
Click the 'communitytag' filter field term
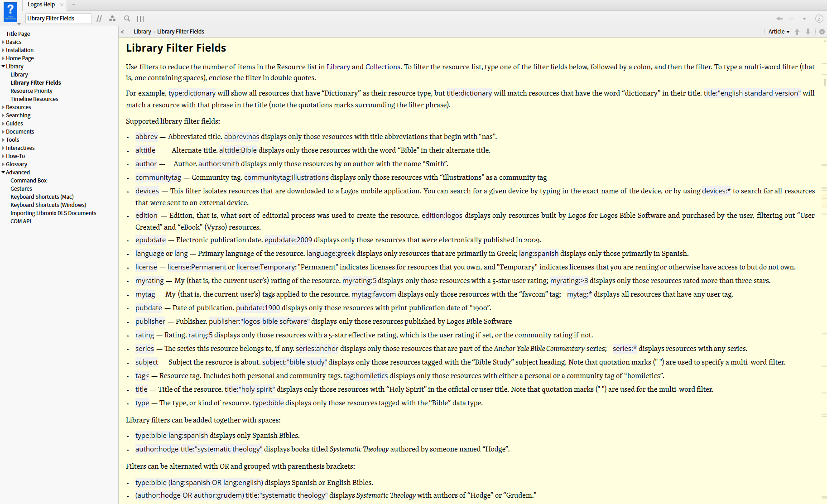158,178
